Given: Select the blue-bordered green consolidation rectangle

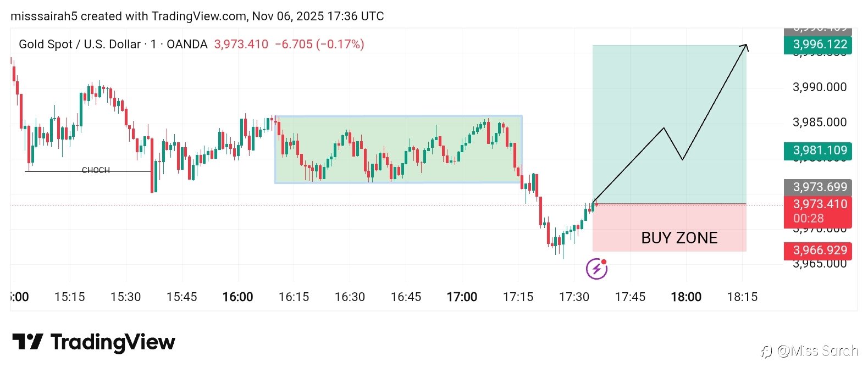Looking at the screenshot, I should (398, 149).
